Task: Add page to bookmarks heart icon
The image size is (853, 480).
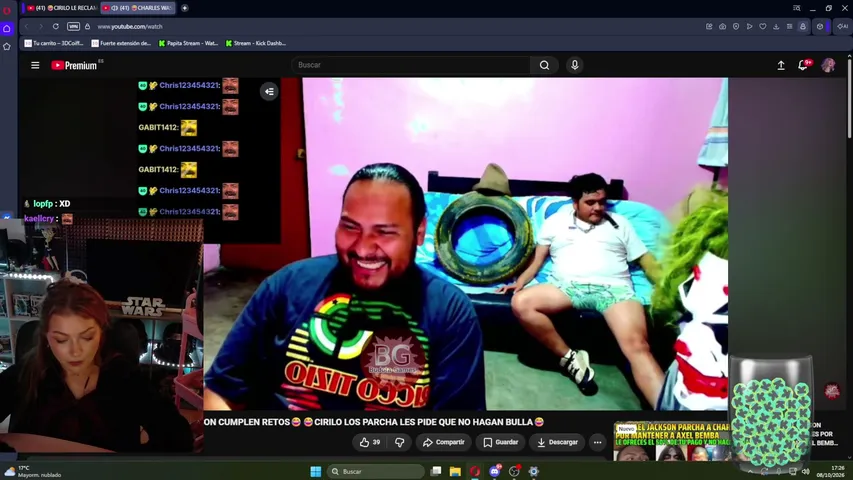Action: (763, 26)
